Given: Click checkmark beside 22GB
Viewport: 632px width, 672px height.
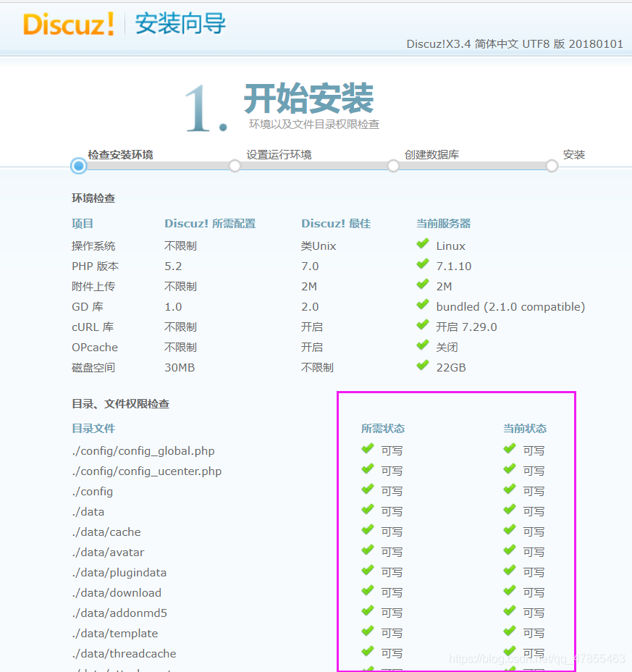Looking at the screenshot, I should point(423,366).
